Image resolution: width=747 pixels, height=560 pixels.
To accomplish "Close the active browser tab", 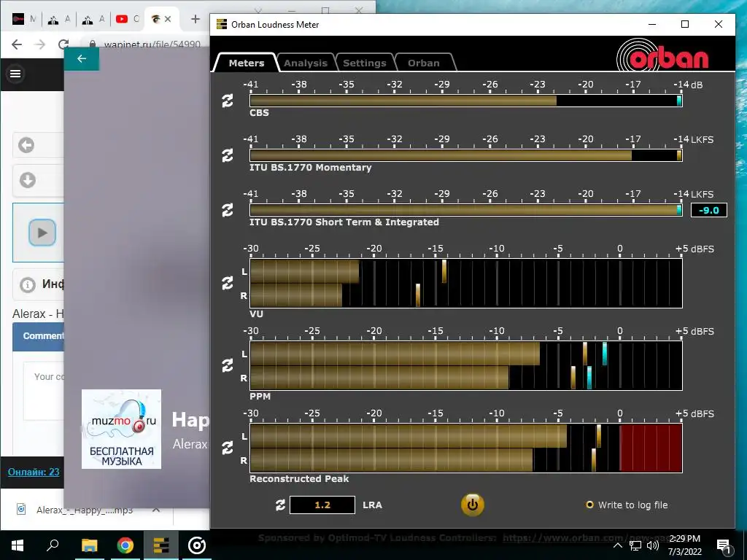I will pyautogui.click(x=168, y=19).
